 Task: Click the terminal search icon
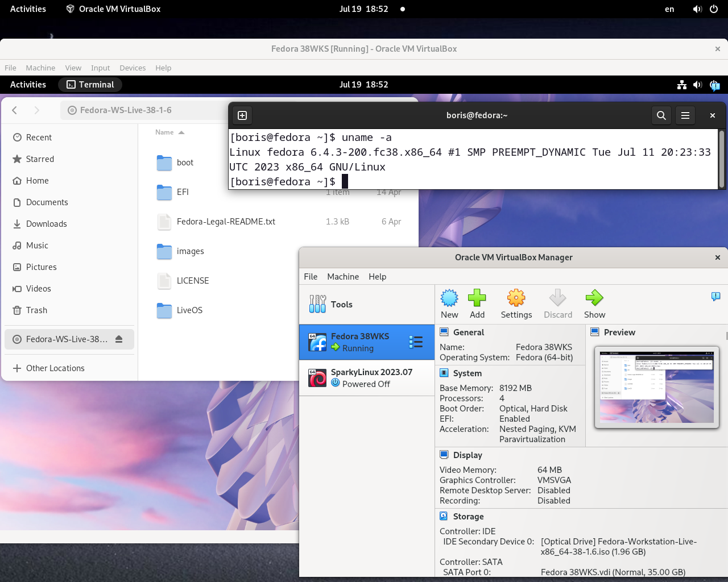point(661,115)
